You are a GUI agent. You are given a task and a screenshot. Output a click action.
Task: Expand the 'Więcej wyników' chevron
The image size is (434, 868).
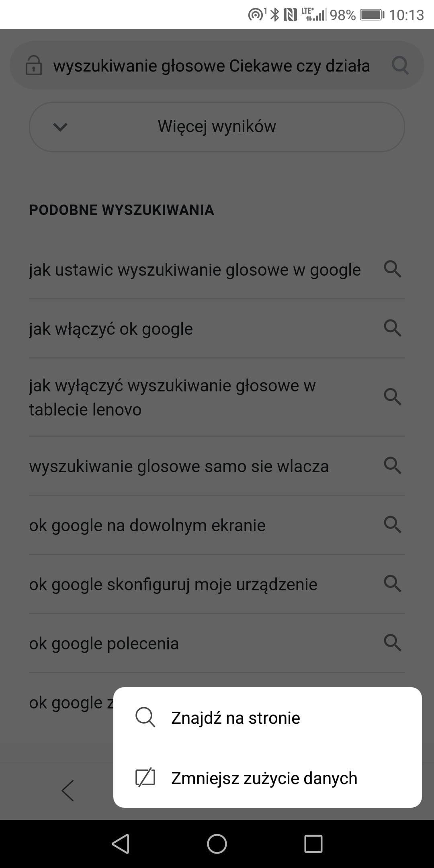coord(60,127)
